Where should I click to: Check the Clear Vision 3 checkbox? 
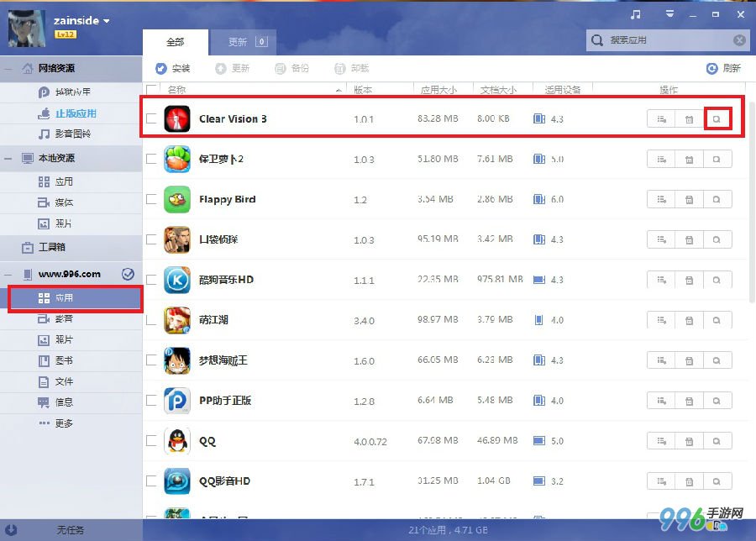pos(151,118)
